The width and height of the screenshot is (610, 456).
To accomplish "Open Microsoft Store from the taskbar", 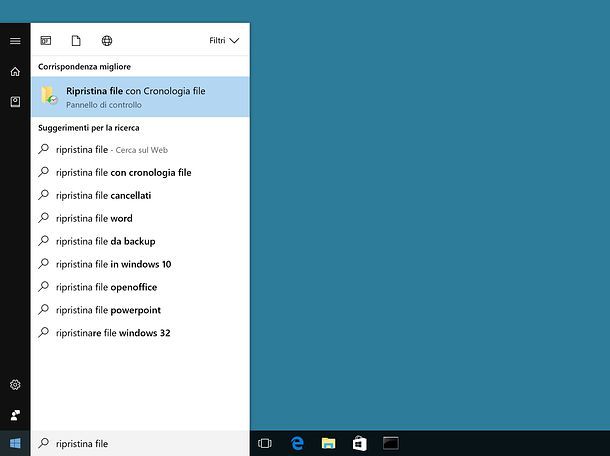I will pos(359,443).
